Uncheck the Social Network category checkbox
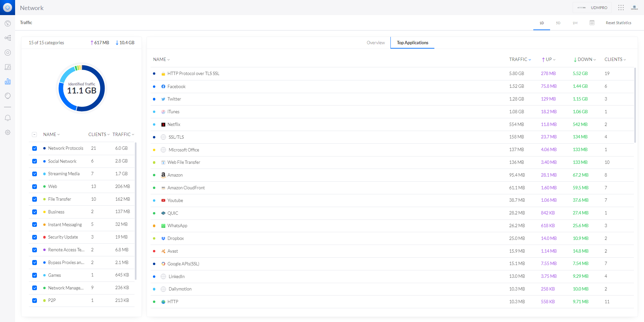Screen dimensions: 644x322 [x=35, y=161]
